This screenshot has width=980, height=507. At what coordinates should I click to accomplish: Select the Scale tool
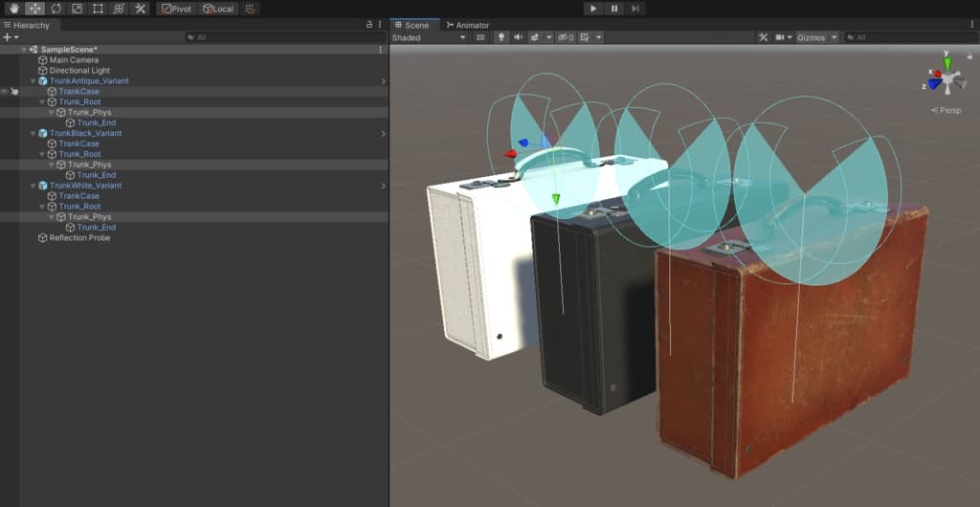click(x=77, y=9)
